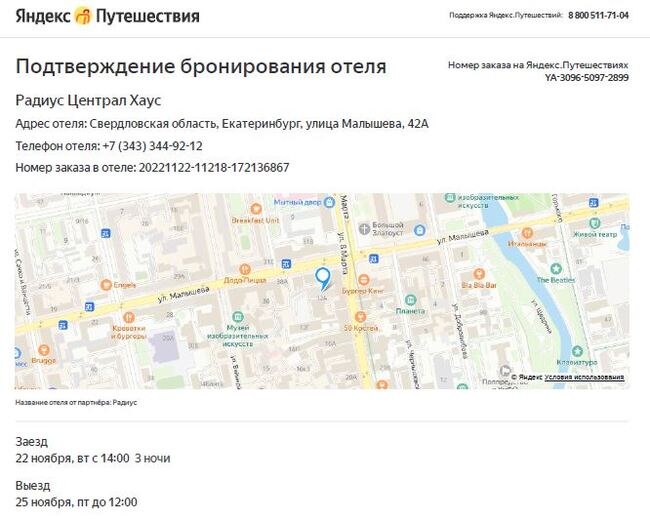Viewport: 650px width, 519px height.
Task: Click the Клавиатура monument star marker
Action: 577,351
